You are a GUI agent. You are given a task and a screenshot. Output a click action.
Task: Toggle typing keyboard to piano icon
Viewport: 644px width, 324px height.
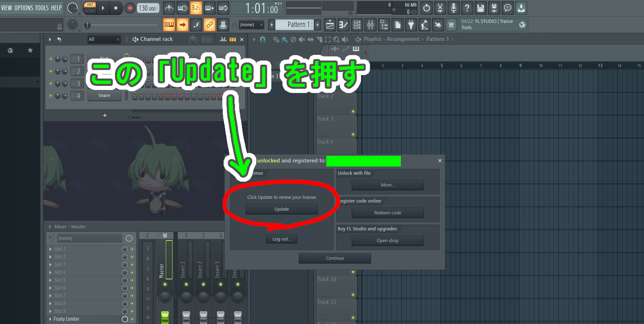point(169,25)
